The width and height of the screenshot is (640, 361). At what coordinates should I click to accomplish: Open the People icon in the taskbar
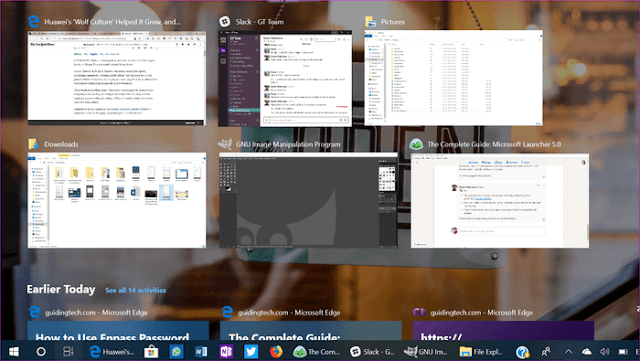546,351
